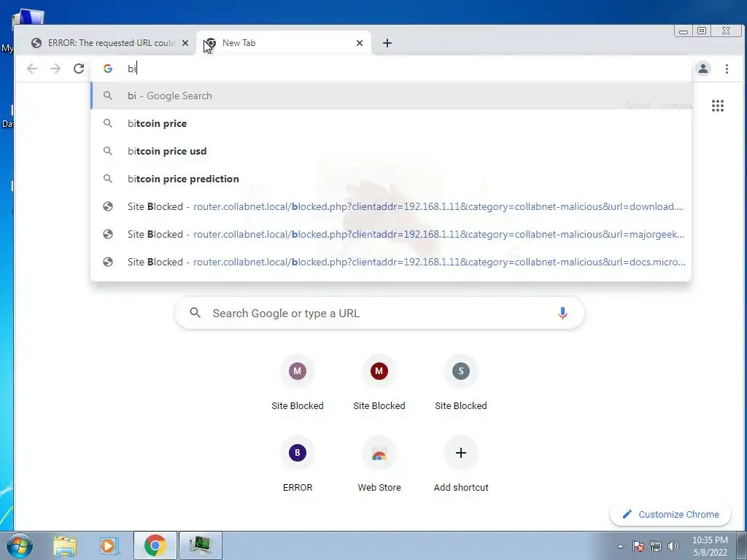The height and width of the screenshot is (560, 747).
Task: Go back using the back arrow
Action: [x=32, y=69]
